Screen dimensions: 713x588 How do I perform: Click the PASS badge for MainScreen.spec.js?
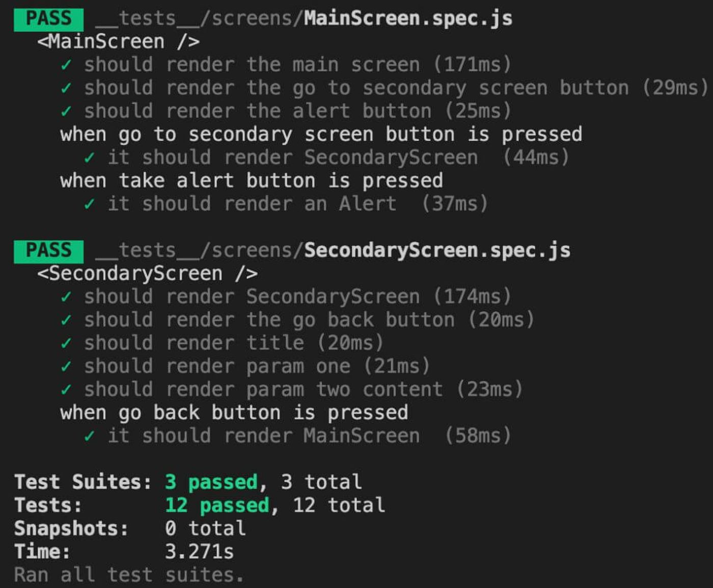pos(48,19)
